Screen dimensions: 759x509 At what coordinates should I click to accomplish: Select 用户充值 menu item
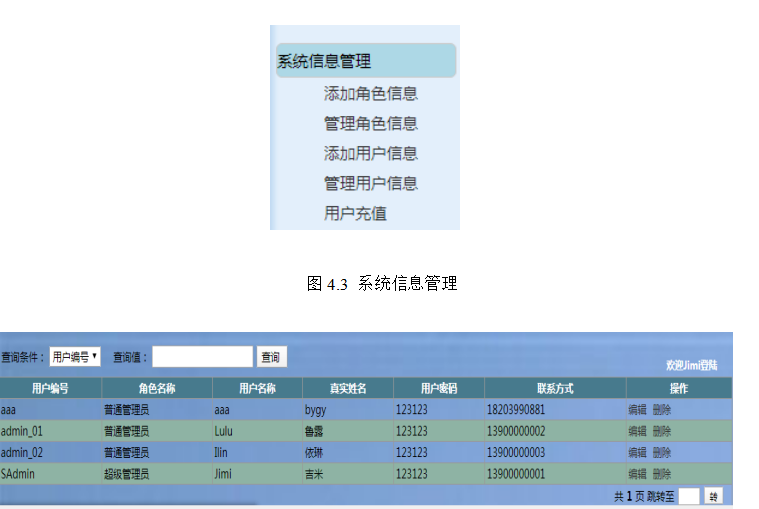[355, 213]
